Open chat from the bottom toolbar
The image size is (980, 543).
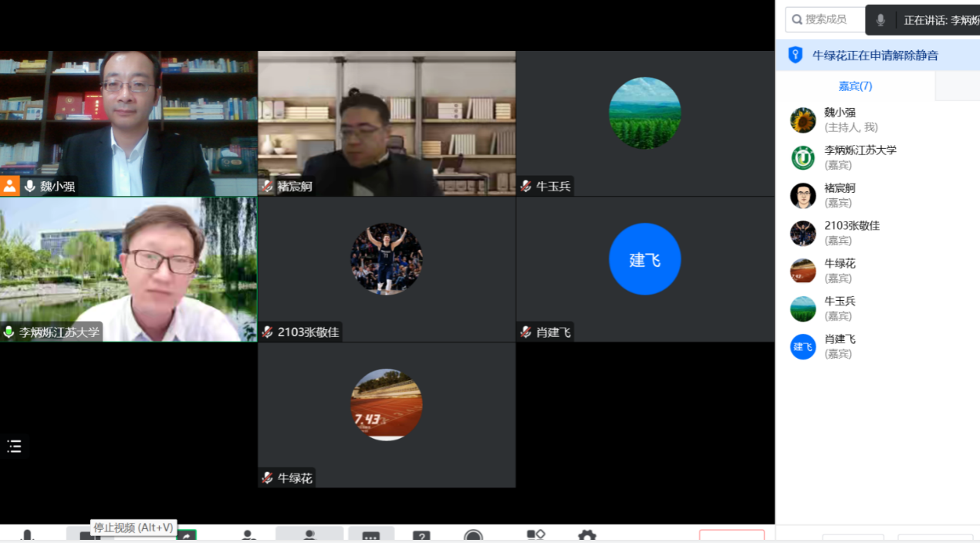[371, 535]
